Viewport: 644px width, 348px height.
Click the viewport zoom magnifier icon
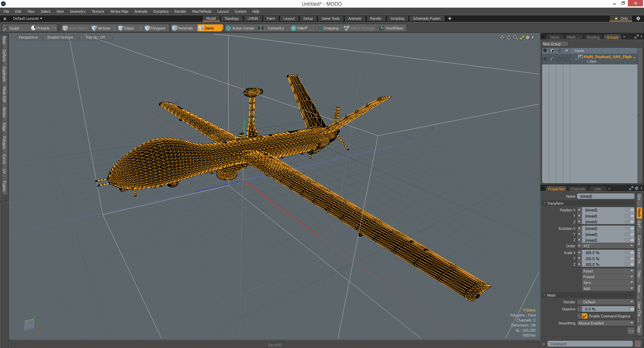point(516,38)
